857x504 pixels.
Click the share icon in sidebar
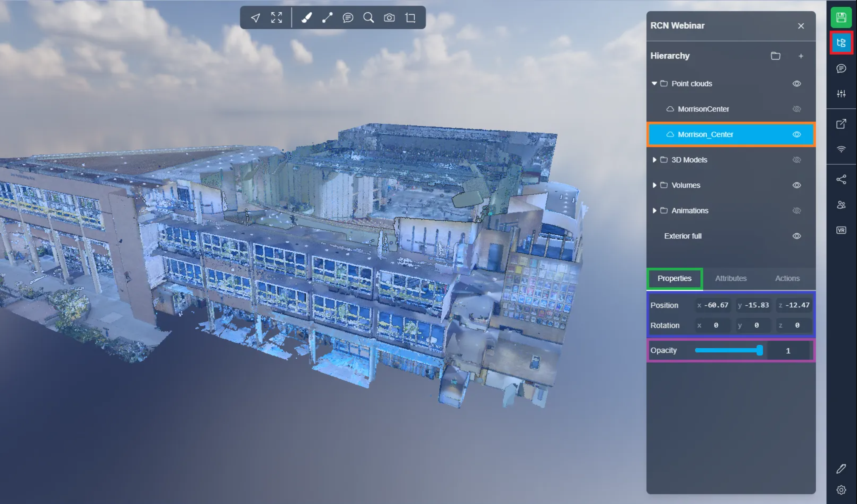pyautogui.click(x=841, y=180)
